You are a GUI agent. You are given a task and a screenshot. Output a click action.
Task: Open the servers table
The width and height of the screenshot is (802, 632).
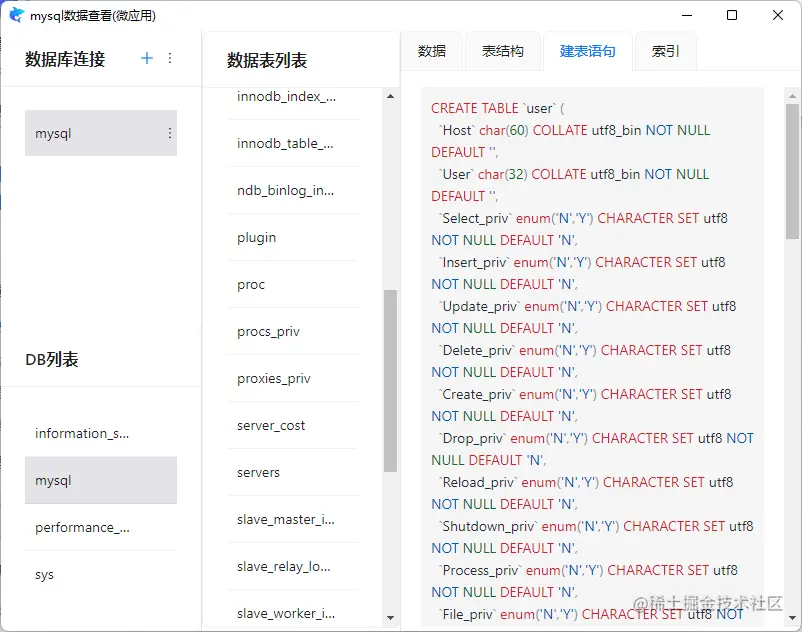coord(293,473)
